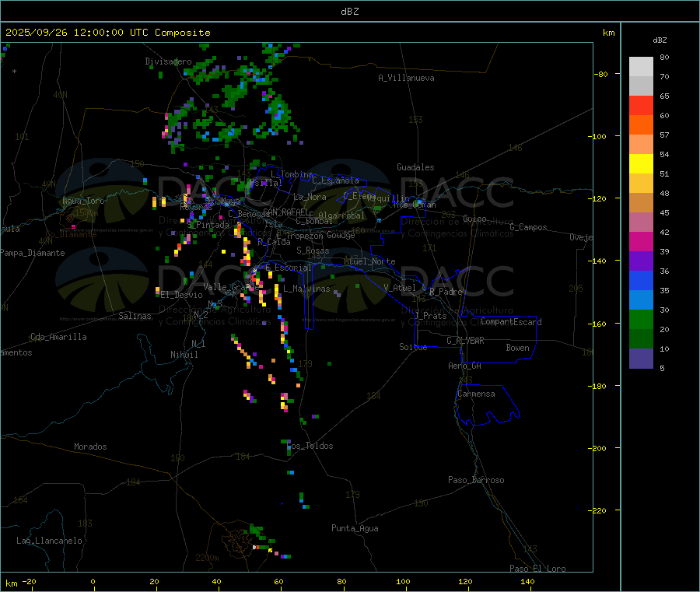Click the La_Nora label
Screen dimensions: 700x592
click(310, 198)
